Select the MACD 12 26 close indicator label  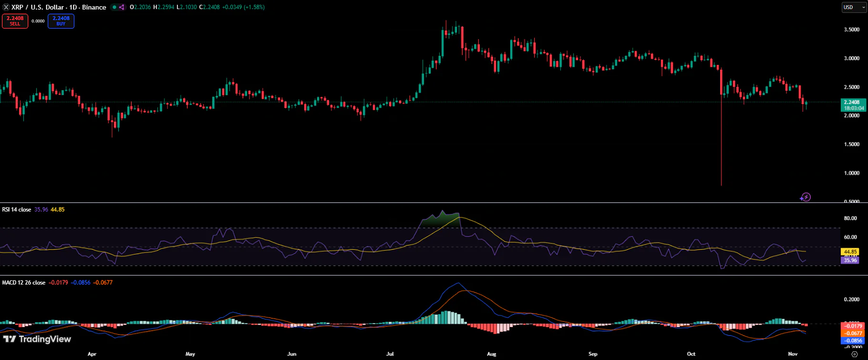tap(24, 283)
